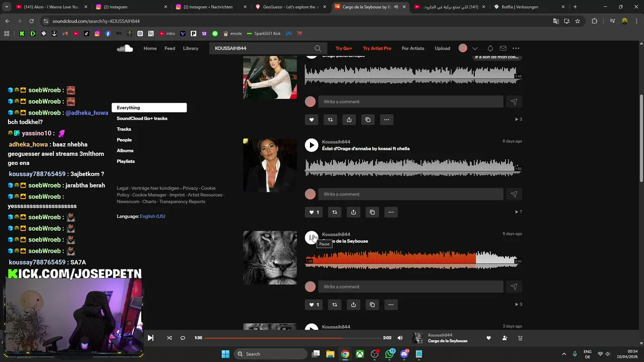Open the notifications bell

coord(490,48)
